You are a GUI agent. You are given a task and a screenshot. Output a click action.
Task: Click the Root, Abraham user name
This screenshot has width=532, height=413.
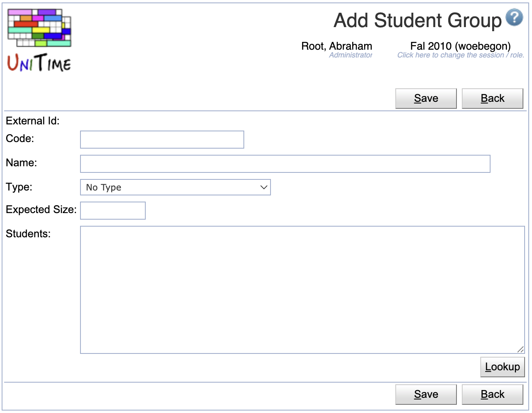point(337,46)
